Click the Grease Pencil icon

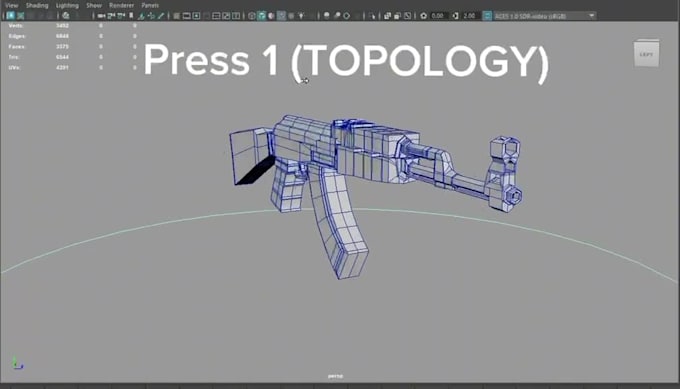[x=161, y=16]
